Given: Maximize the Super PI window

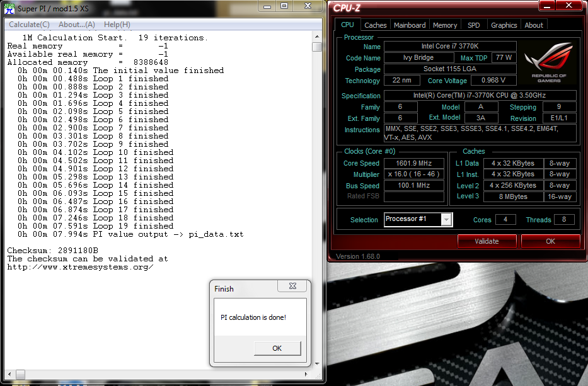Looking at the screenshot, I should pyautogui.click(x=284, y=6).
